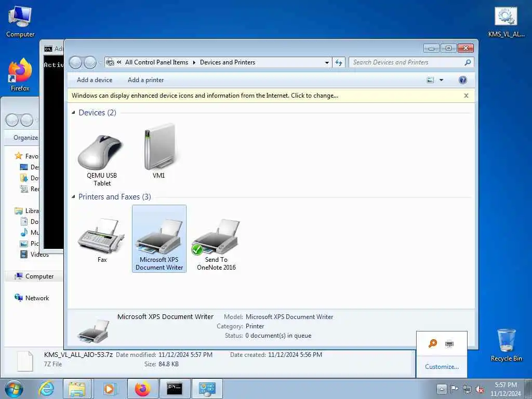Click the breadcrumb arrow after All Control Panel Items

[x=194, y=62]
